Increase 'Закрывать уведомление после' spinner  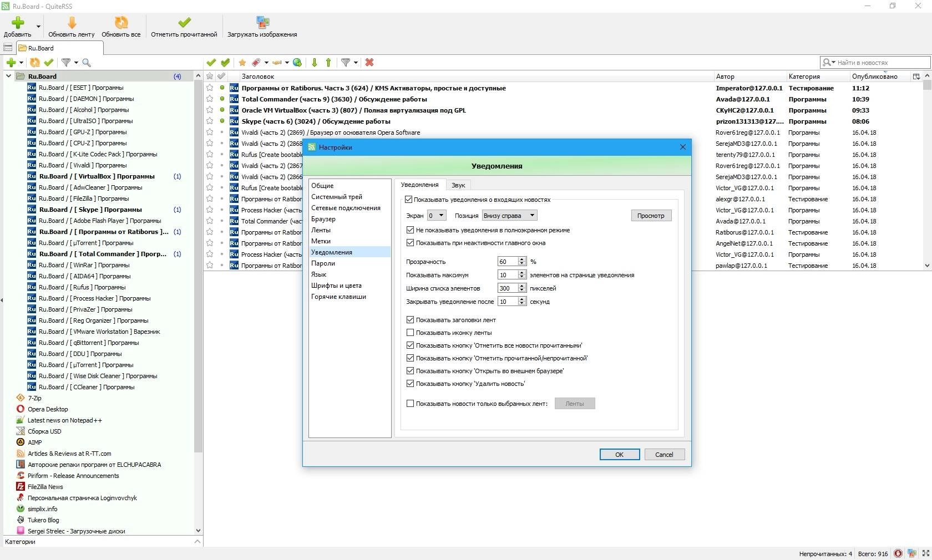tap(522, 299)
